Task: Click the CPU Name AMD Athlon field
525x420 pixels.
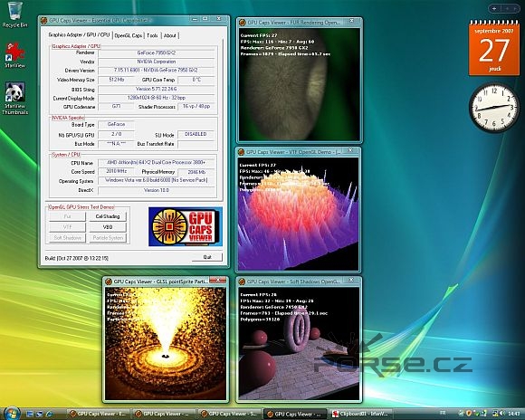Action: click(x=157, y=162)
